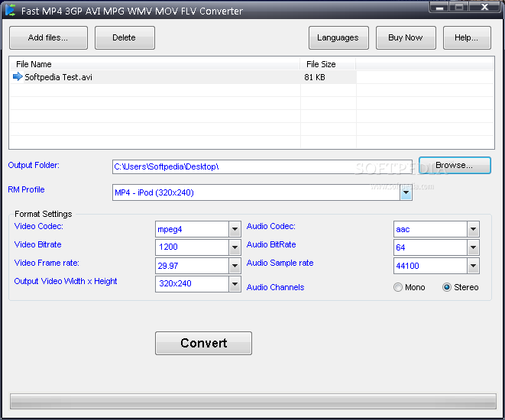Start conversion with the Convert button
This screenshot has height=420, width=505.
(x=203, y=343)
